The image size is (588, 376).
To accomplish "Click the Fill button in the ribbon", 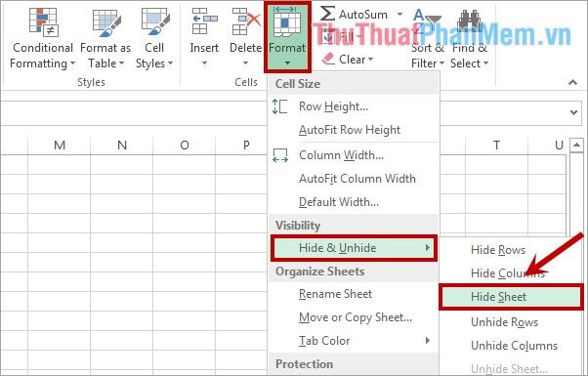I will point(341,37).
